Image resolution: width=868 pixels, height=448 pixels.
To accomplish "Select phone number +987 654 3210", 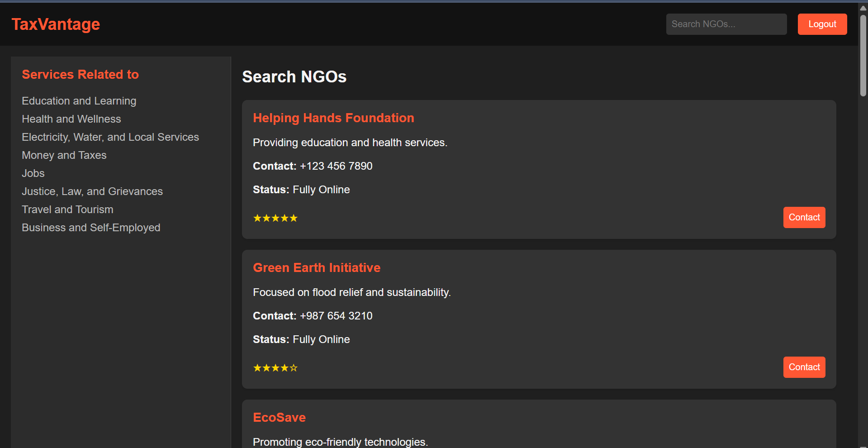I will pyautogui.click(x=336, y=316).
